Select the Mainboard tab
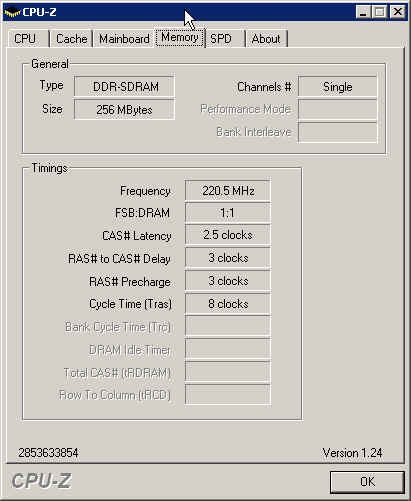The height and width of the screenshot is (501, 411). pyautogui.click(x=124, y=39)
